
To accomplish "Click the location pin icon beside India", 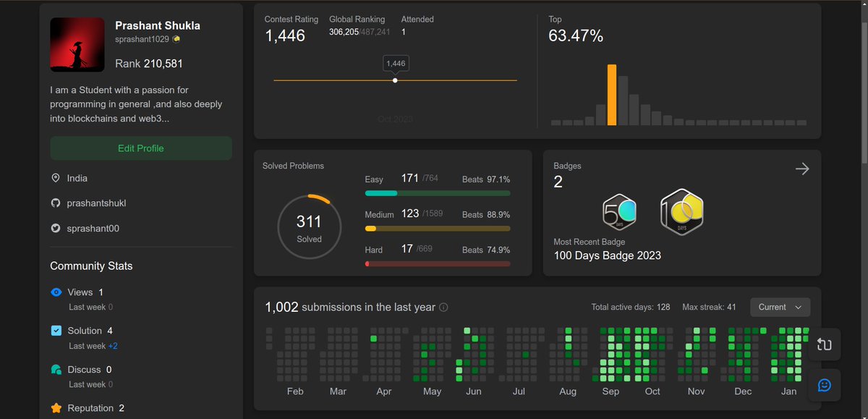I will (x=56, y=178).
